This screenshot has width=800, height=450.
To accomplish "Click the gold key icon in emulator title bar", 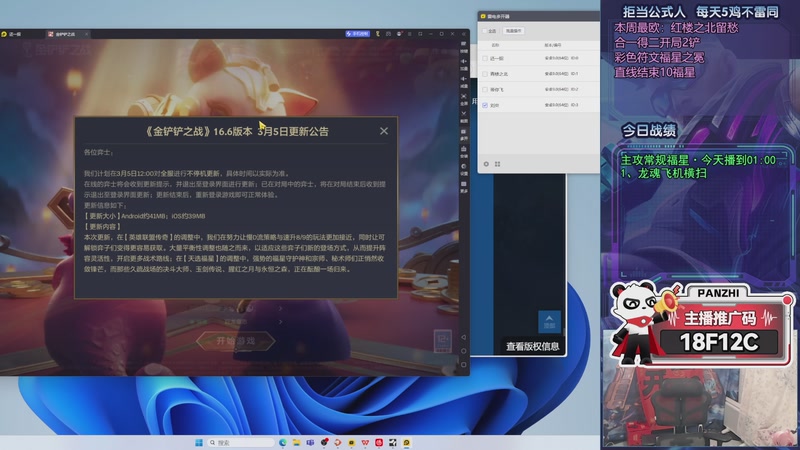I will [378, 34].
